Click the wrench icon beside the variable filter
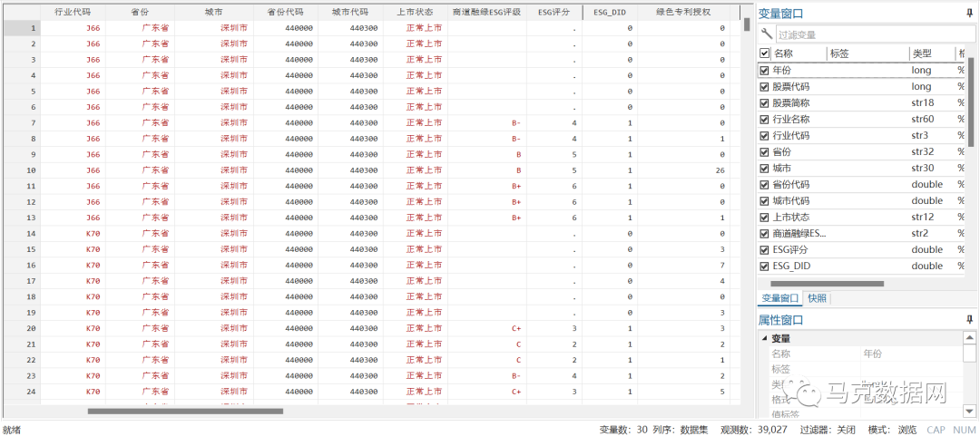Image resolution: width=980 pixels, height=436 pixels. point(766,34)
